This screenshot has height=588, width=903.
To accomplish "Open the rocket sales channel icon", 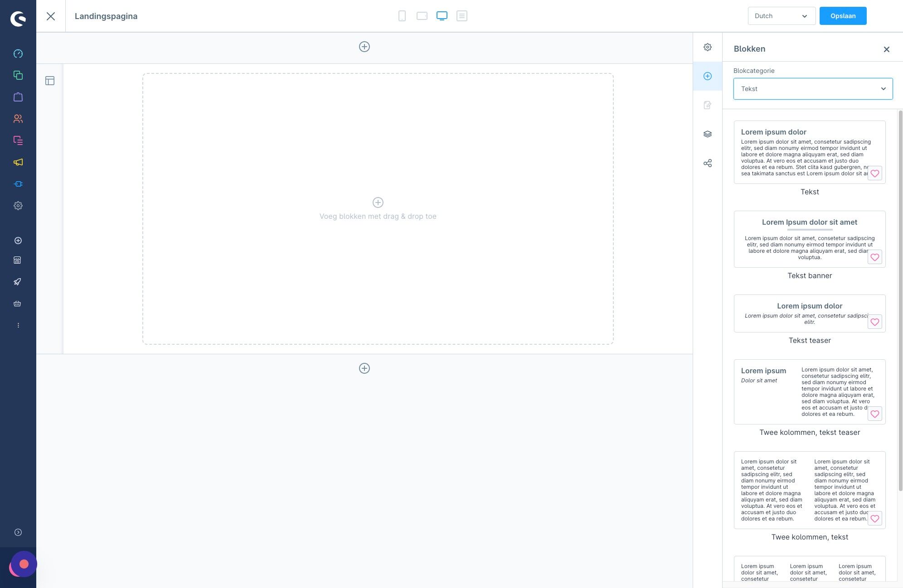I will [x=17, y=282].
